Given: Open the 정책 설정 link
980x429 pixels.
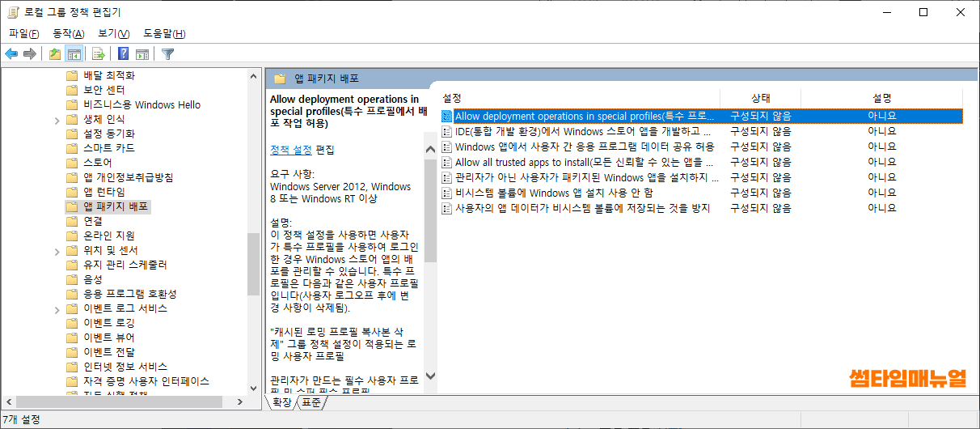Looking at the screenshot, I should pos(291,150).
